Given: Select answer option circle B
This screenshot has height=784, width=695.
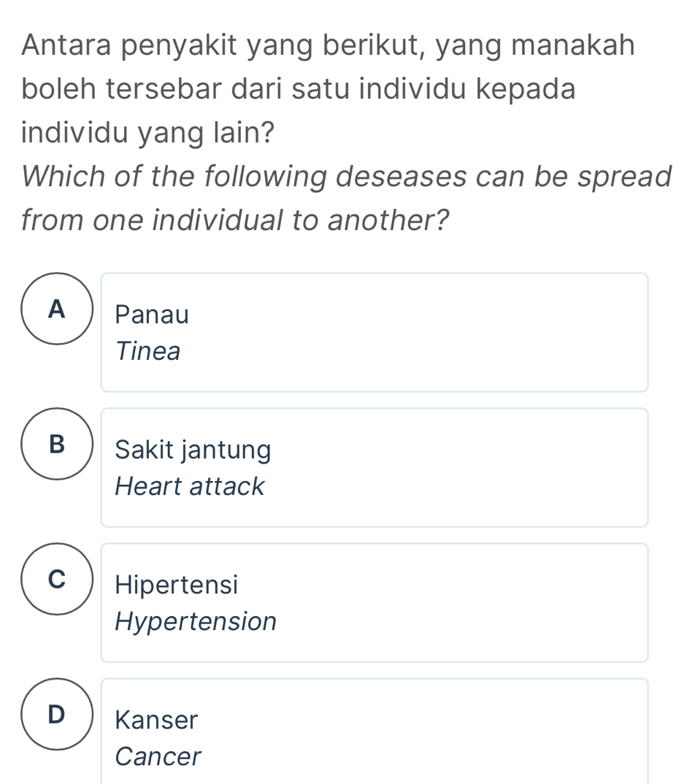Looking at the screenshot, I should pyautogui.click(x=57, y=444).
